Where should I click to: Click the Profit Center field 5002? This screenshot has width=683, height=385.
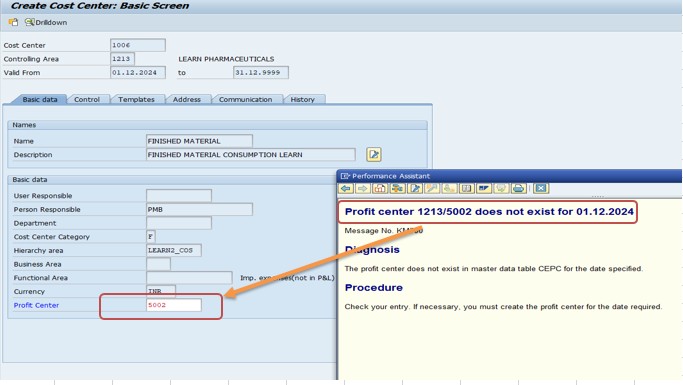pos(174,305)
